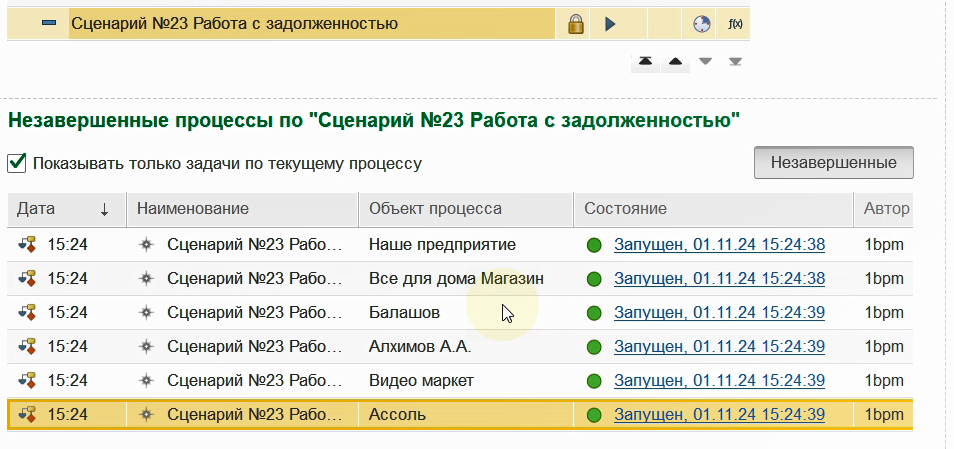954x449 pixels.
Task: Click process icon in Все для дома Магазин row
Action: pos(27,279)
